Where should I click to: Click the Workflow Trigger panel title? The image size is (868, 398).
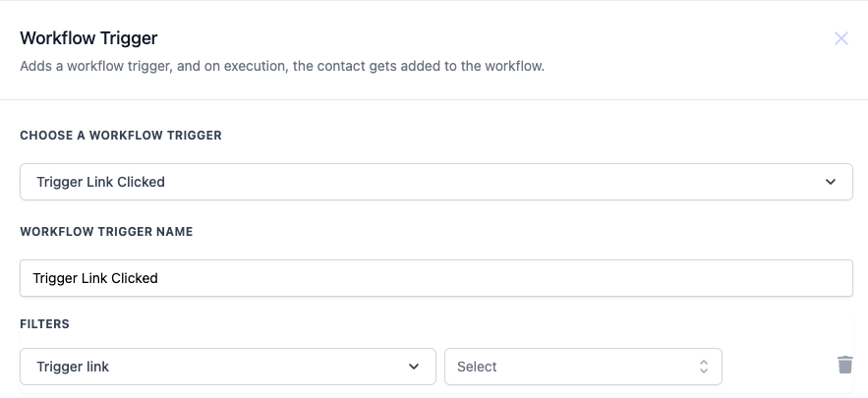88,38
